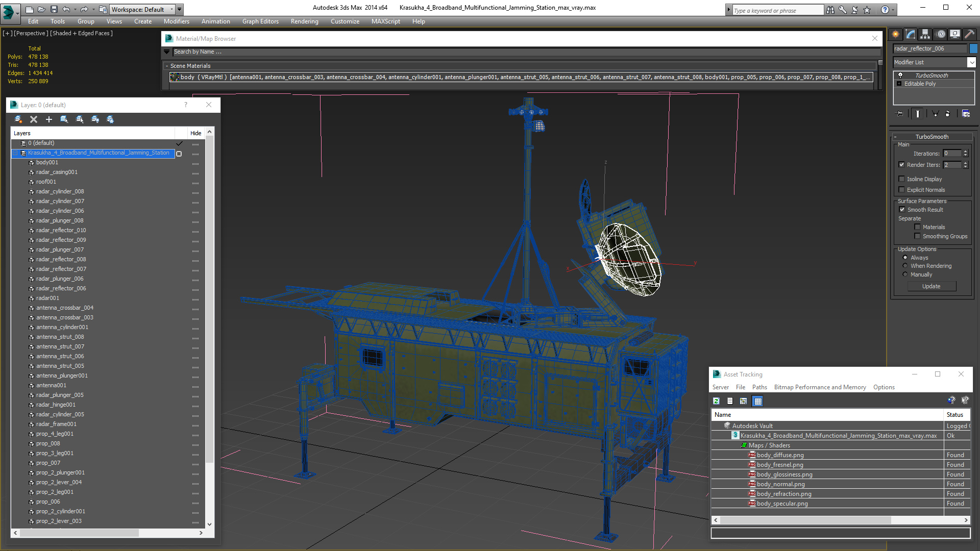Click the viewport Perspective label
The width and height of the screenshot is (980, 551).
pyautogui.click(x=30, y=33)
